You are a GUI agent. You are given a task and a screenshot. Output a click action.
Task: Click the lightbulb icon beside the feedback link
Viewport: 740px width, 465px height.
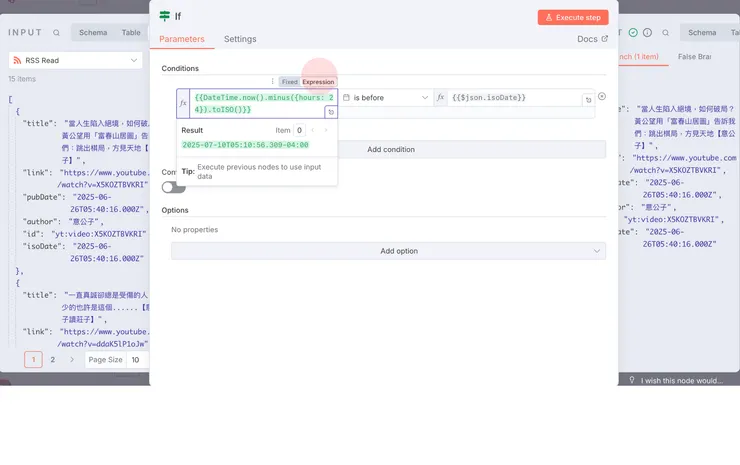pyautogui.click(x=632, y=380)
